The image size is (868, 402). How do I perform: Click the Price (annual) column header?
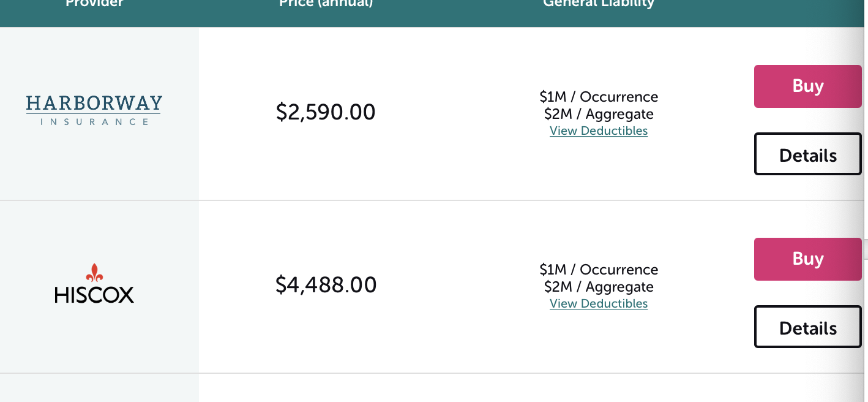point(326,4)
